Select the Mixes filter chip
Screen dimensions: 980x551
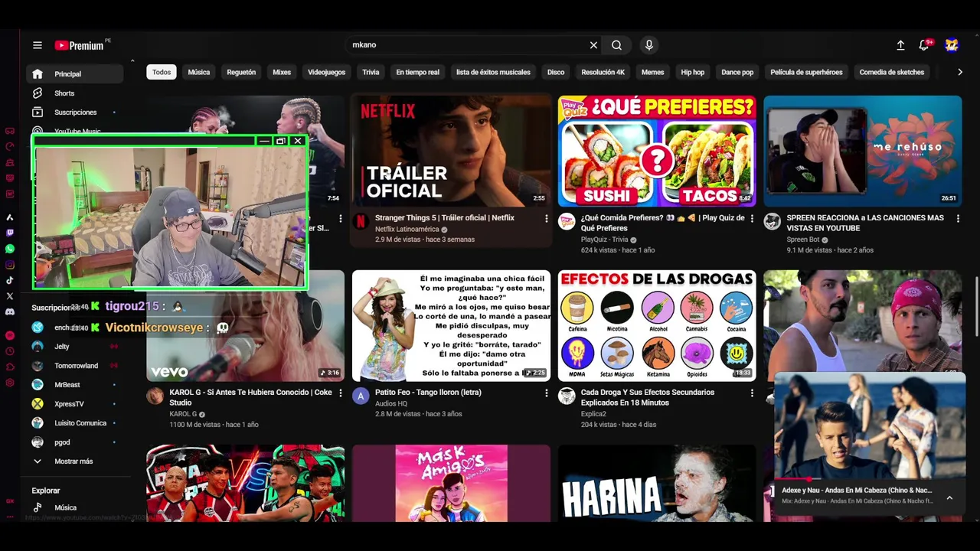coord(282,72)
